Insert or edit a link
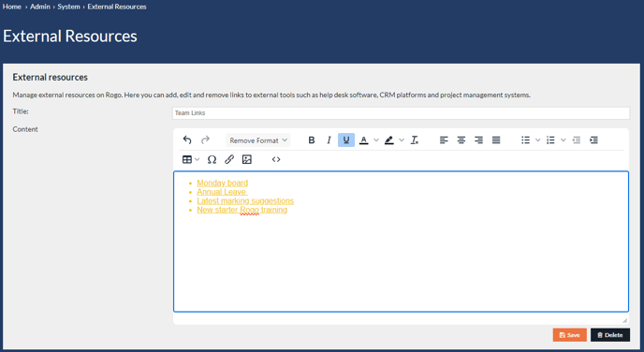This screenshot has width=644, height=352. click(229, 159)
